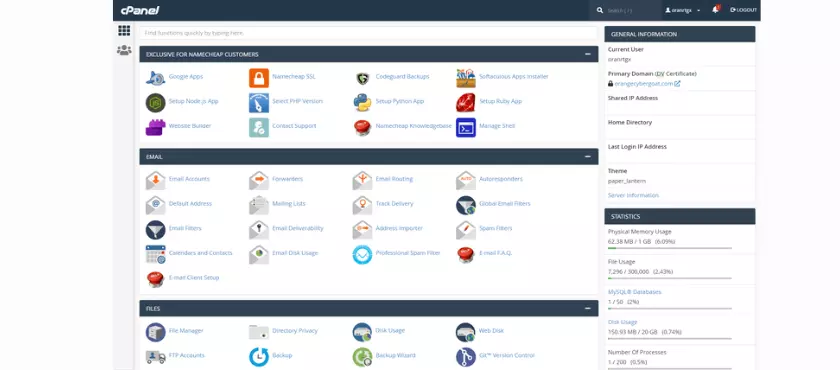The width and height of the screenshot is (840, 370).
Task: Open Global Email Filters icon
Action: [466, 205]
